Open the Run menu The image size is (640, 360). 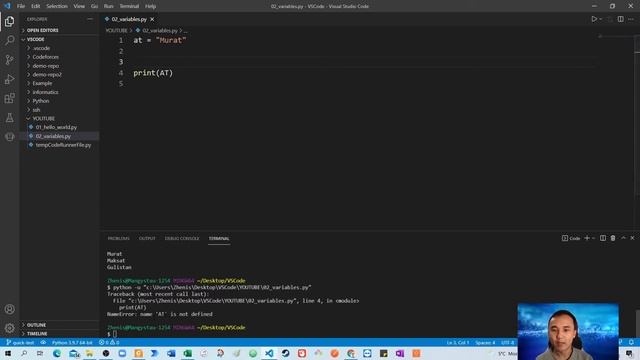[x=109, y=6]
